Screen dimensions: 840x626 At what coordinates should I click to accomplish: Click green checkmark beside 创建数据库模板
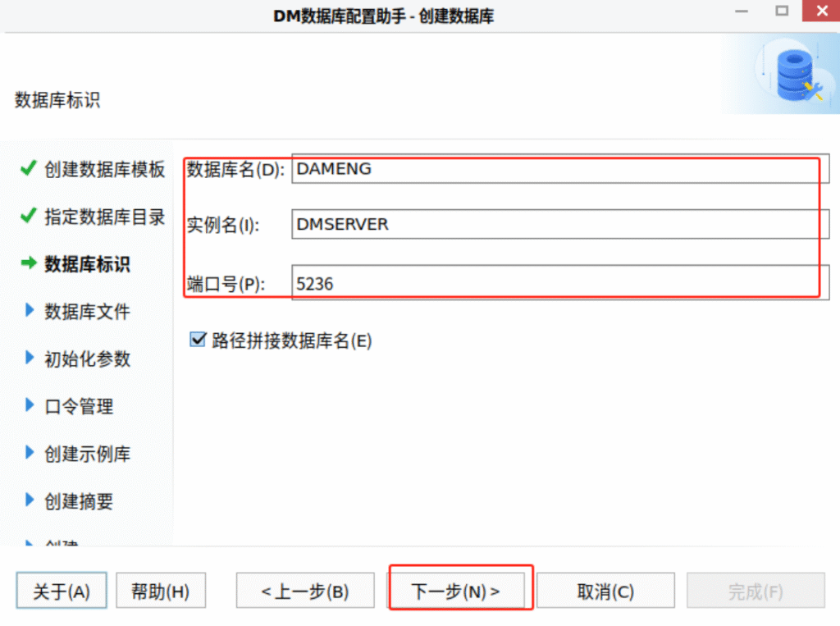(29, 169)
